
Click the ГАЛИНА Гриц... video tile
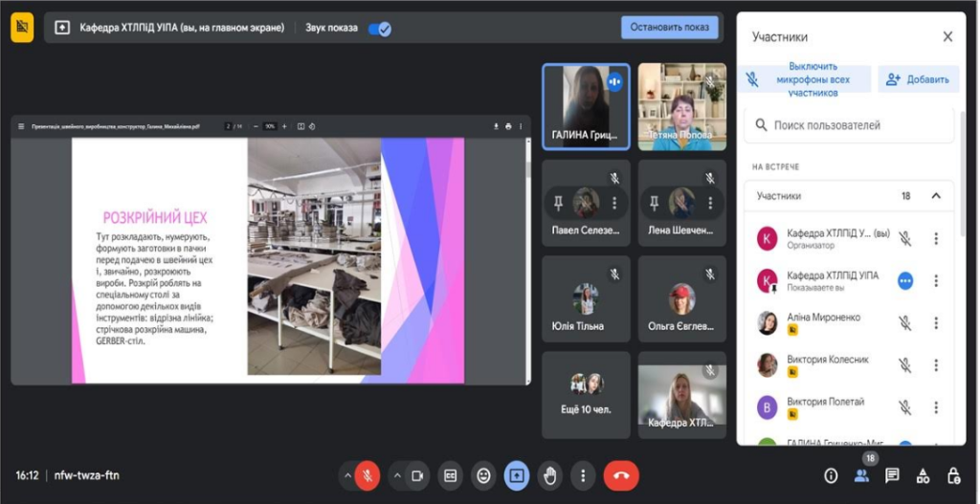pos(586,107)
